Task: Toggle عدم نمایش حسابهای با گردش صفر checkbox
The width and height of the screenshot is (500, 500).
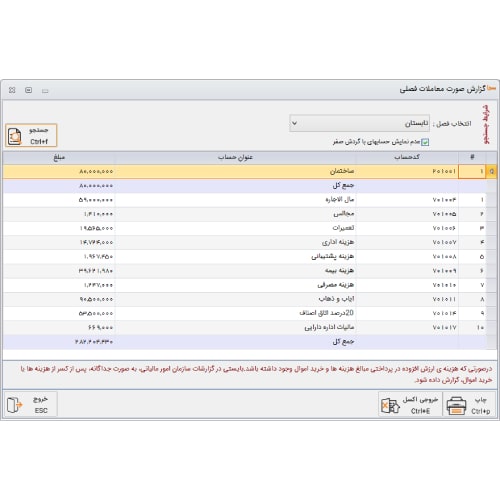Action: coord(425,142)
